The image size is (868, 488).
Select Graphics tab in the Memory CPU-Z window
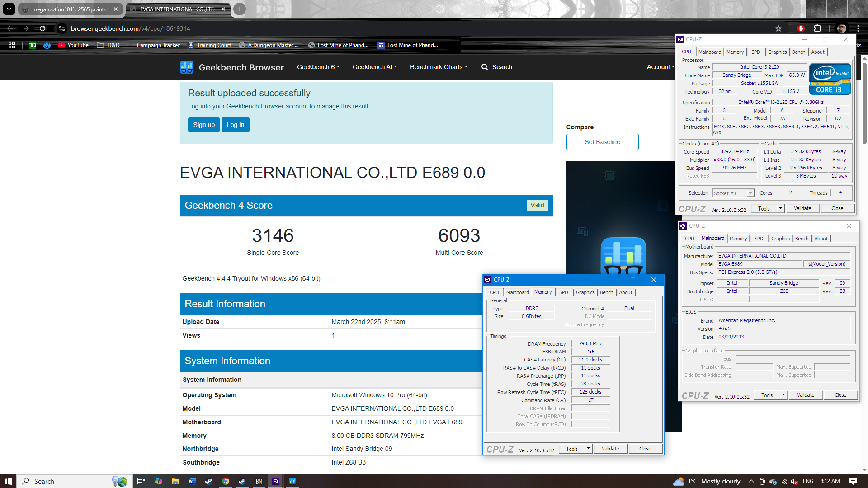tap(585, 292)
